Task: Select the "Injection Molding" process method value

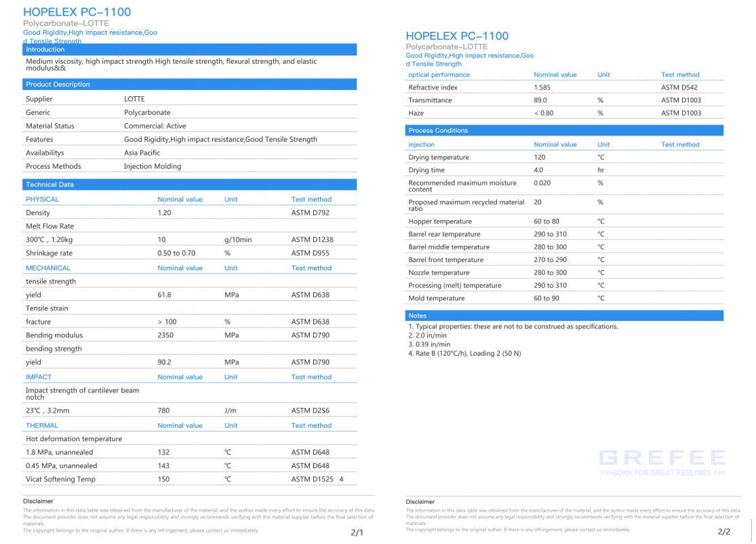Action: [153, 166]
